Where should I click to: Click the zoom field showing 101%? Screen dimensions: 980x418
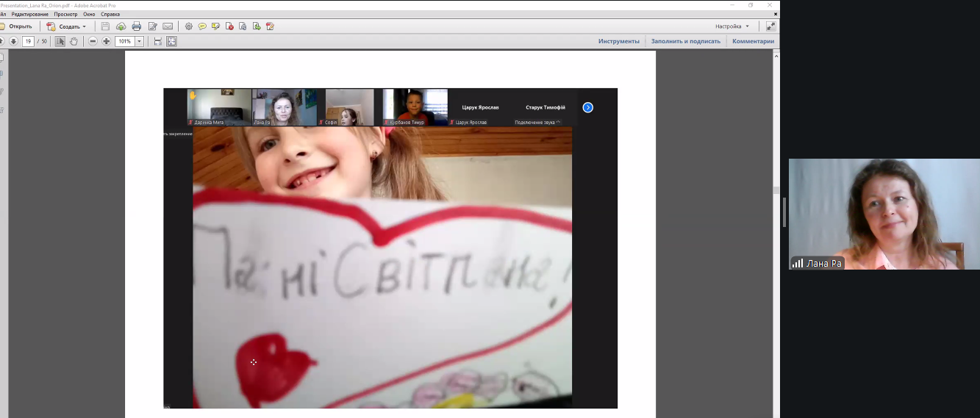[125, 41]
